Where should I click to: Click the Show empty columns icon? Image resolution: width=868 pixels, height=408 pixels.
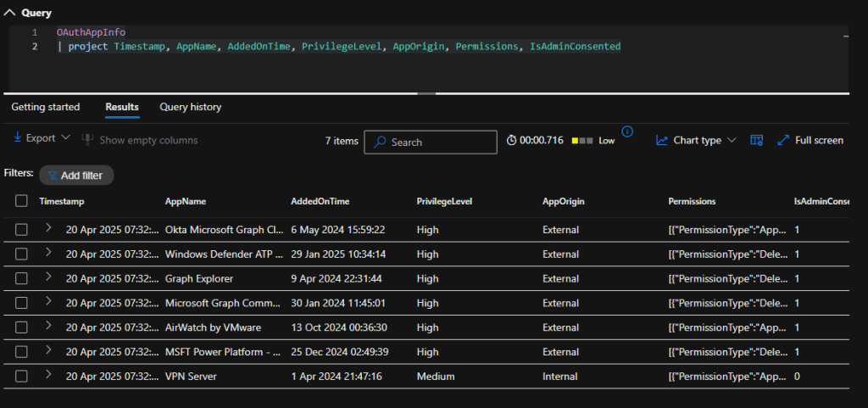coord(87,140)
